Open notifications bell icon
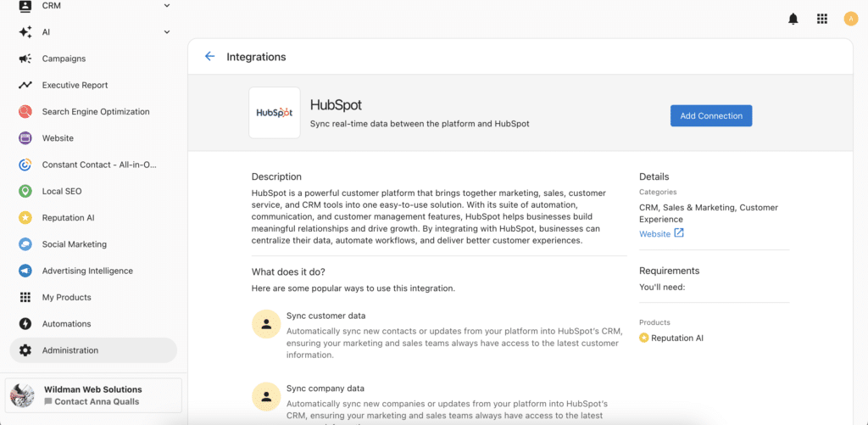This screenshot has width=868, height=425. click(793, 19)
